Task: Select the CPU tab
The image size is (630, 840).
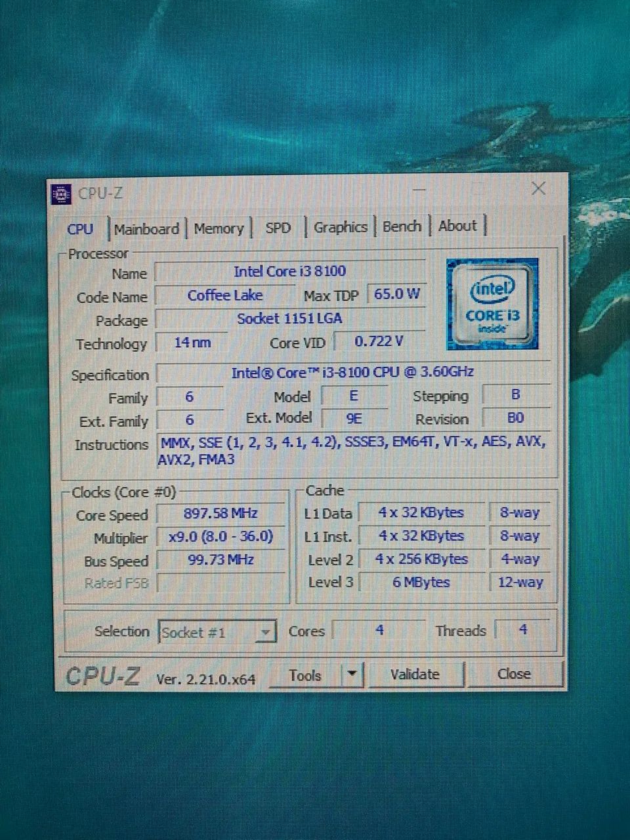Action: (x=80, y=229)
